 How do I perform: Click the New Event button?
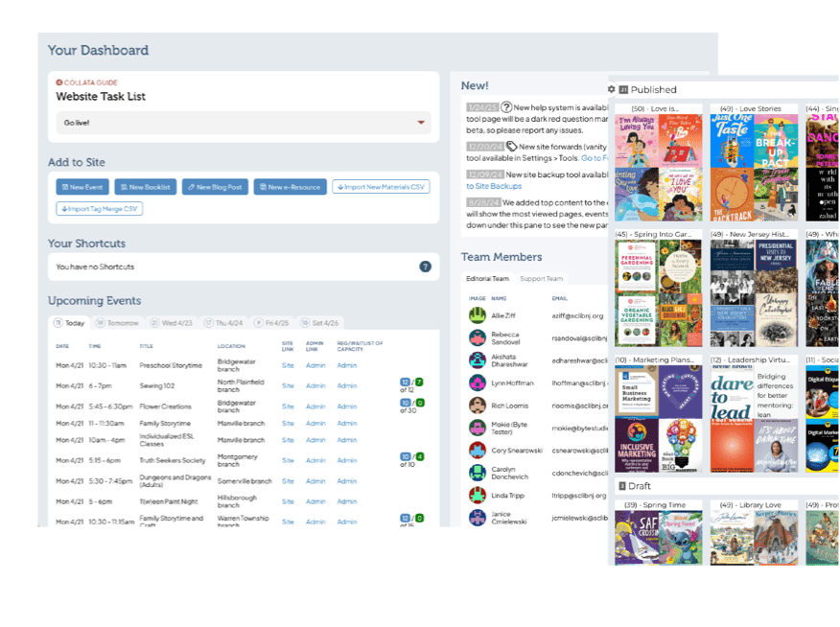(x=82, y=187)
